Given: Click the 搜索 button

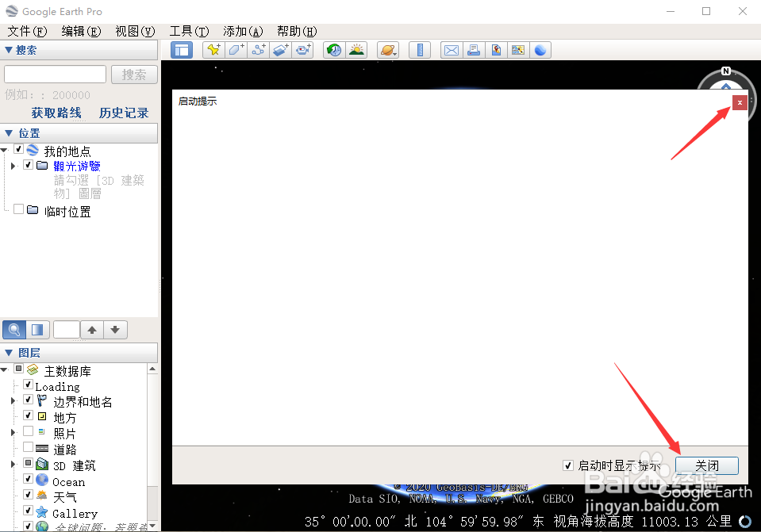Looking at the screenshot, I should coord(134,75).
